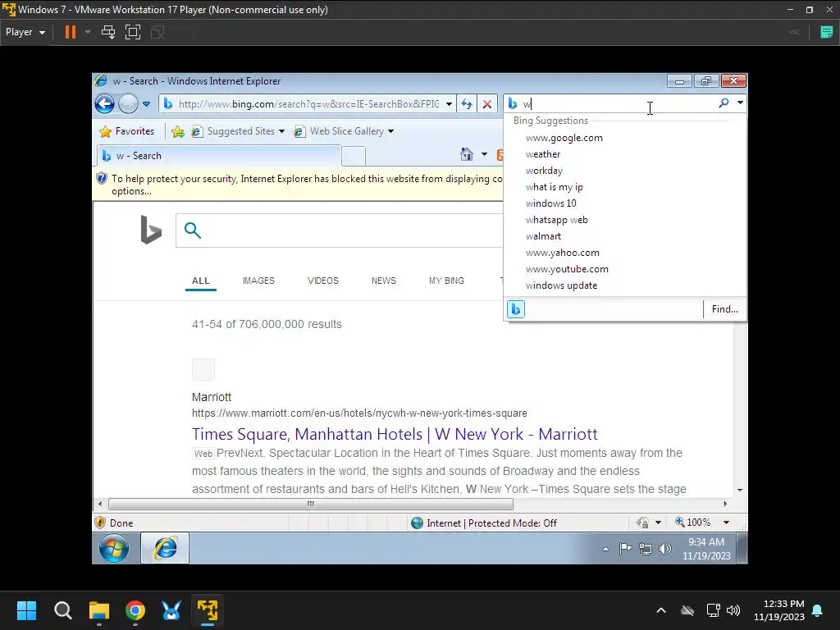Click the Internet Explorer Back button

tap(104, 104)
